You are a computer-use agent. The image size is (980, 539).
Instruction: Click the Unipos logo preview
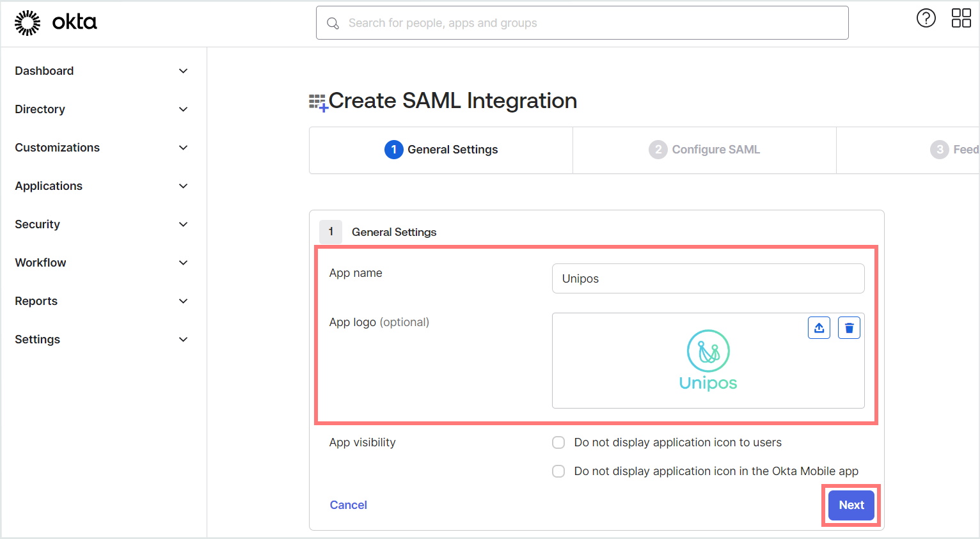708,360
